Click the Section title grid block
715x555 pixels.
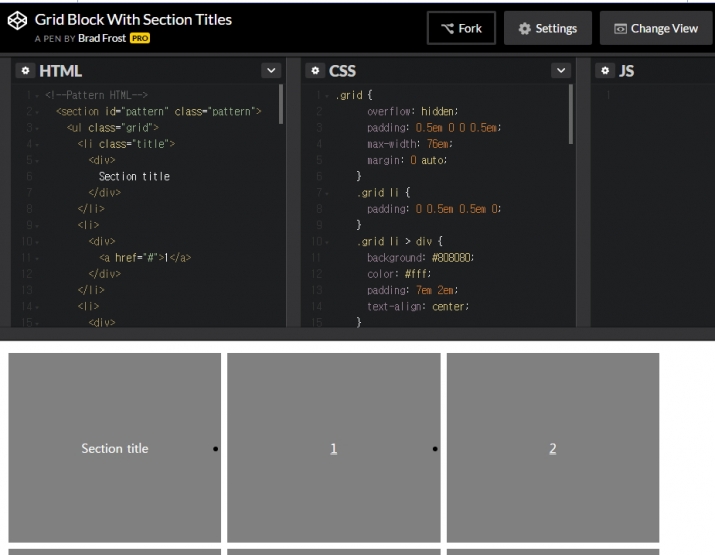[x=114, y=447]
